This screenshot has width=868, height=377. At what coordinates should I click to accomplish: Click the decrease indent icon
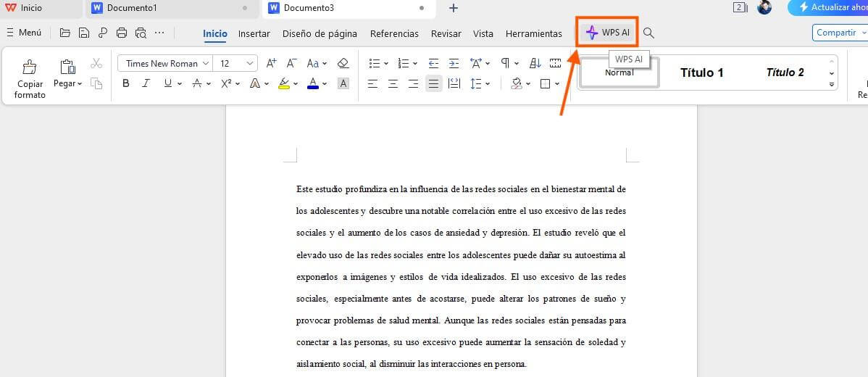click(433, 63)
